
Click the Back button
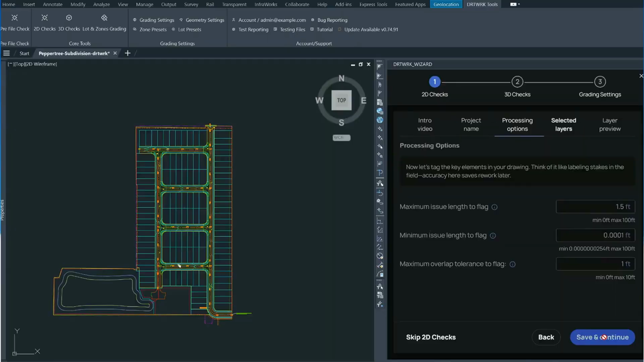(546, 337)
